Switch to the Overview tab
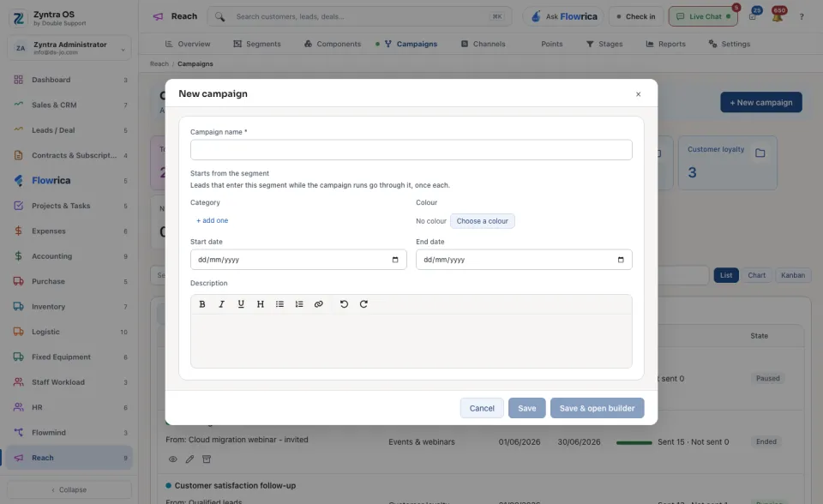This screenshot has height=504, width=823. 188,44
